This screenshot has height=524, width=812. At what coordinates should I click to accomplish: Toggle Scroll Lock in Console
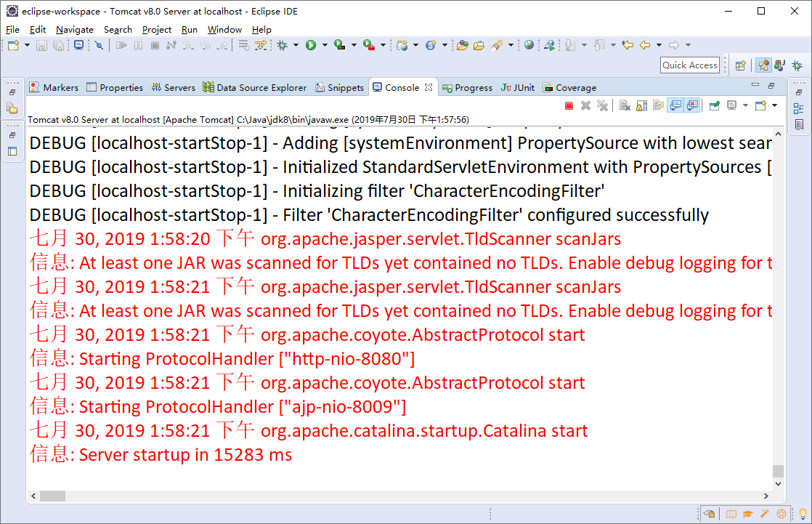tap(641, 105)
